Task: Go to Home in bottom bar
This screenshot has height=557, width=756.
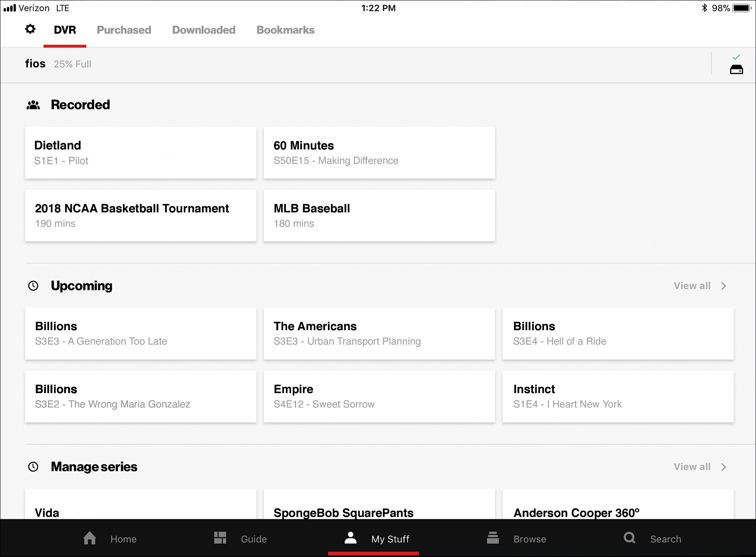Action: click(x=123, y=539)
